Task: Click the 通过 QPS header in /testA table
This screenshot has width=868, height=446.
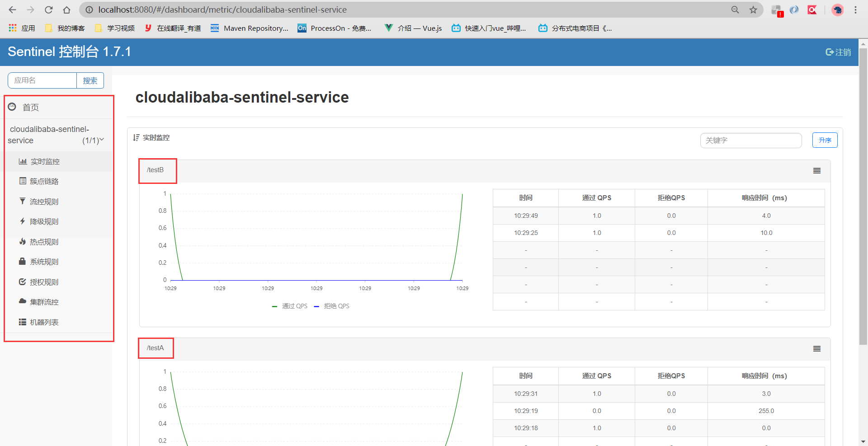Action: tap(597, 376)
